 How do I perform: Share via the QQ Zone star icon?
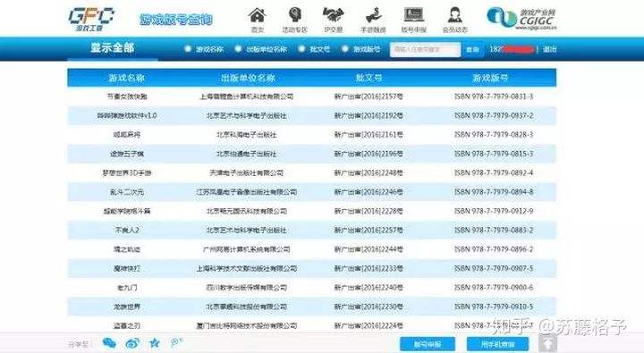(x=155, y=343)
